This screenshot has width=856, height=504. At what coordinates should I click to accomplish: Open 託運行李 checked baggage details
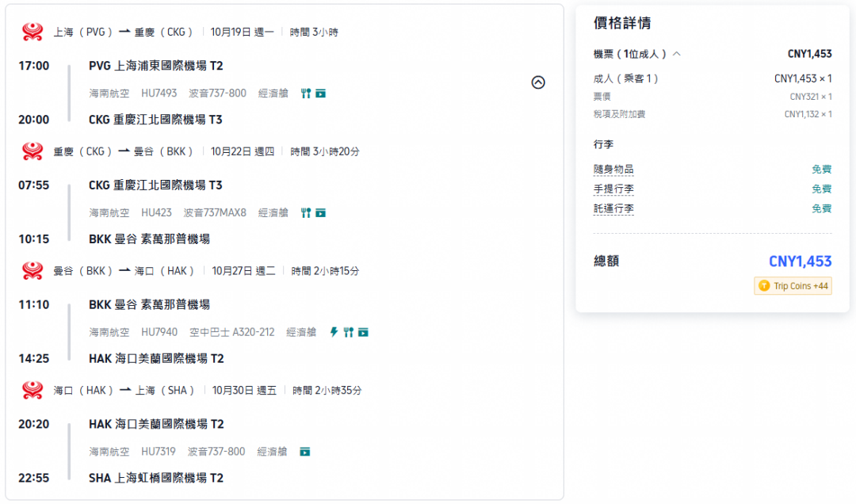coord(613,208)
